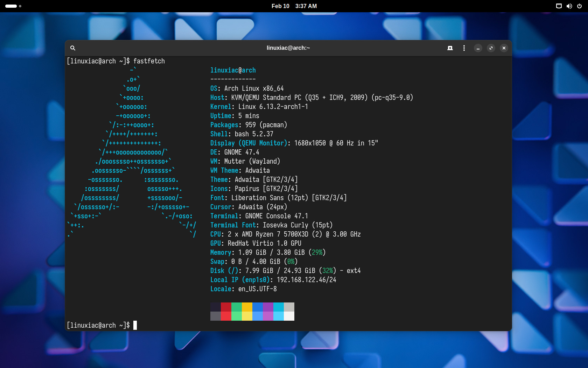
Task: Open a new tab in GNOME Console
Action: point(450,48)
